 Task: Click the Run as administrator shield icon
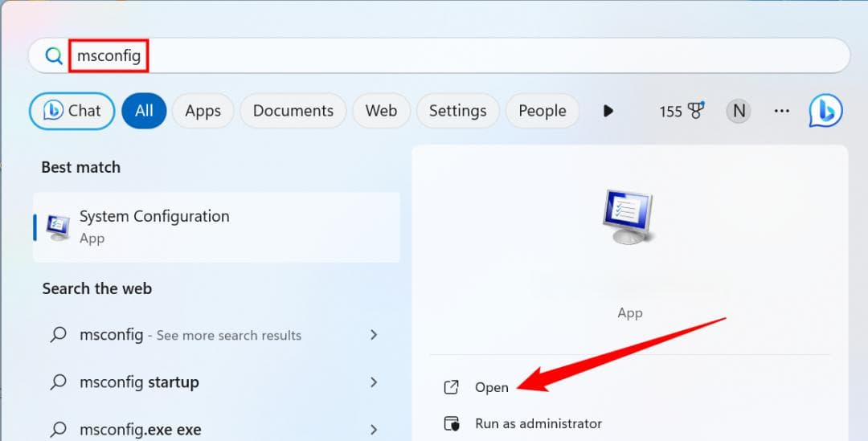(x=452, y=424)
